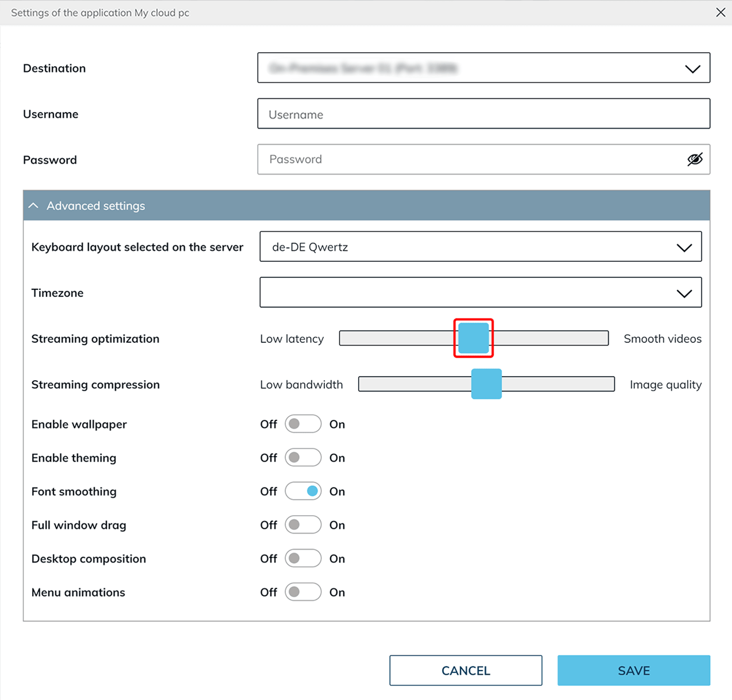The width and height of the screenshot is (732, 700).
Task: Turn on Enable theming switch
Action: coord(303,458)
